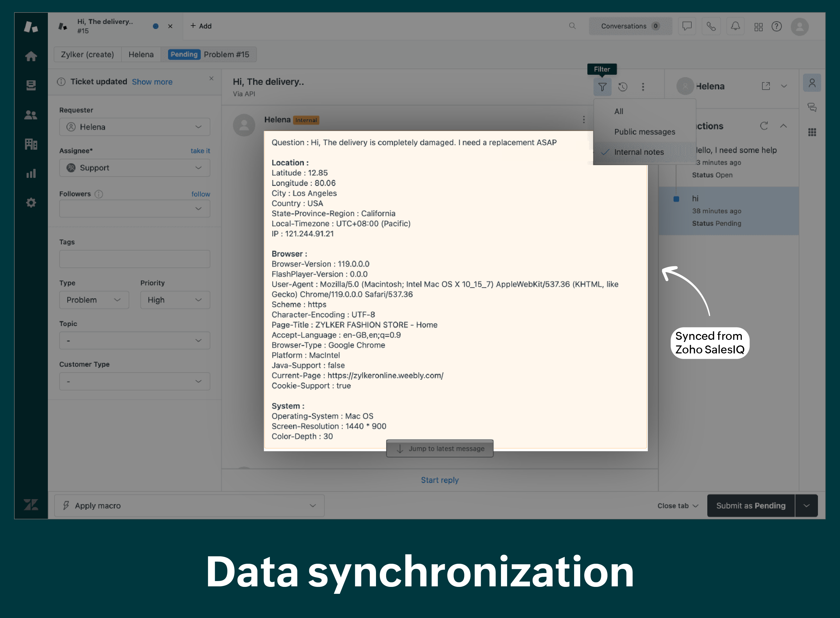Open the Assignee Support dropdown

pyautogui.click(x=135, y=168)
